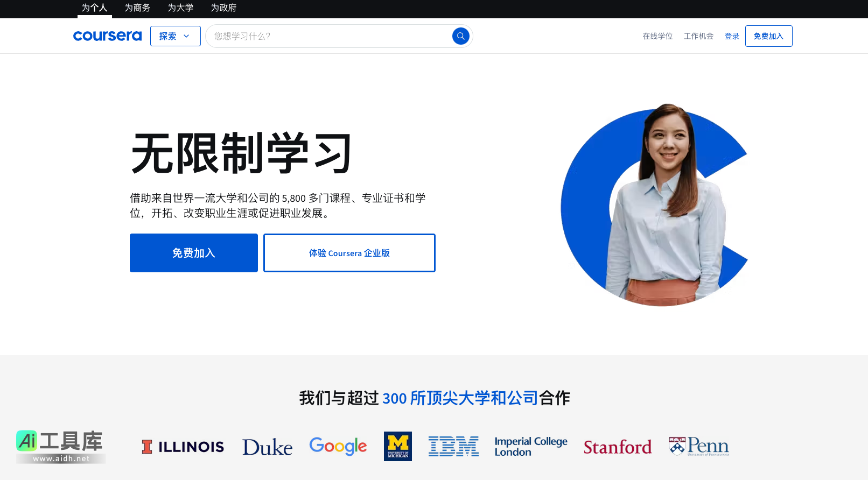The height and width of the screenshot is (480, 868).
Task: Open the Penn university logo
Action: pos(699,446)
